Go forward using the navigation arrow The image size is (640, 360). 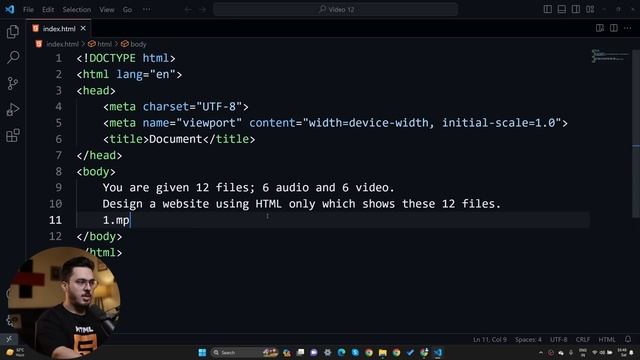point(203,9)
